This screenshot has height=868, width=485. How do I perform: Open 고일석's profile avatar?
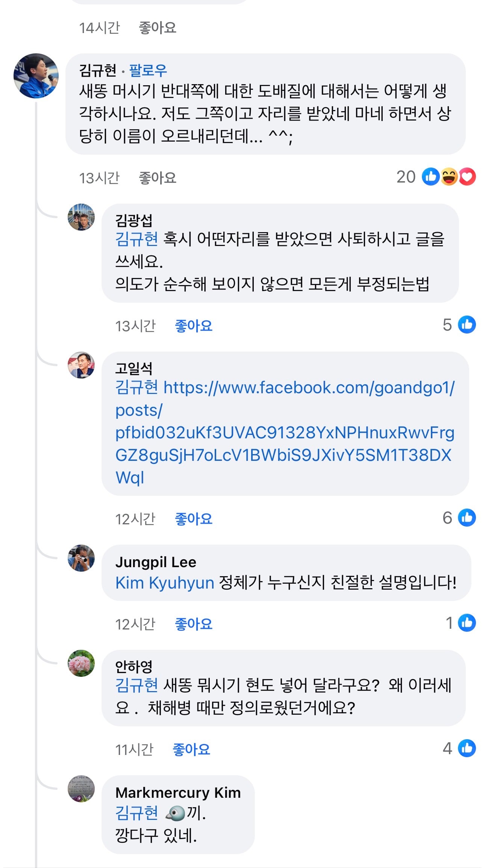pos(81,365)
